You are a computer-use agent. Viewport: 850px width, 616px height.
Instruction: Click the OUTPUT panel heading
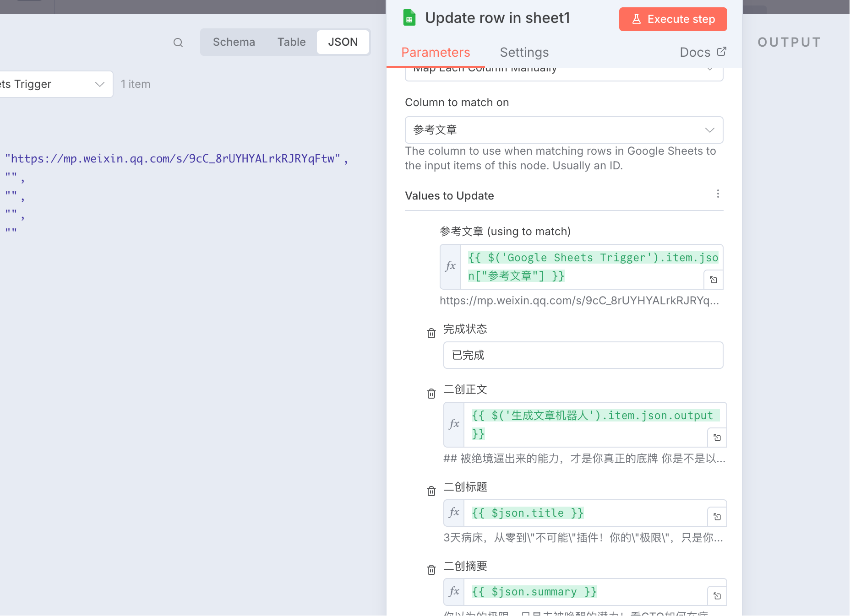click(789, 42)
